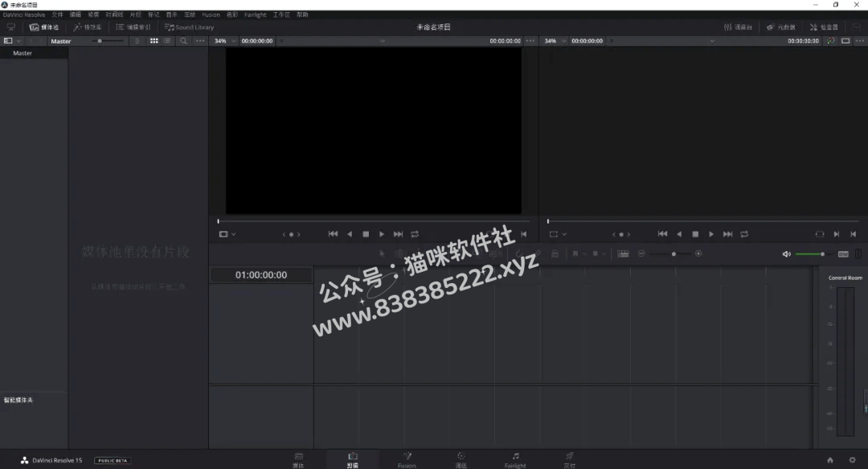Switch to the Fusion page tab

407,459
